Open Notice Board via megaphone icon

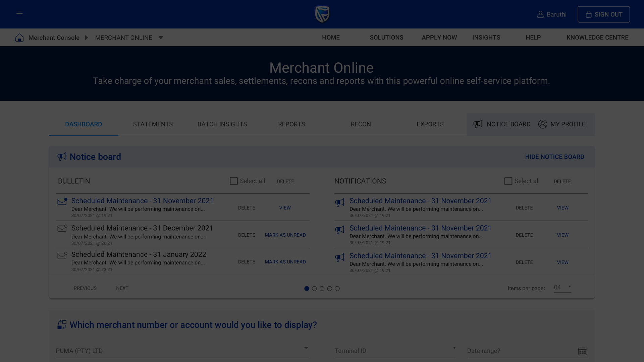(478, 124)
